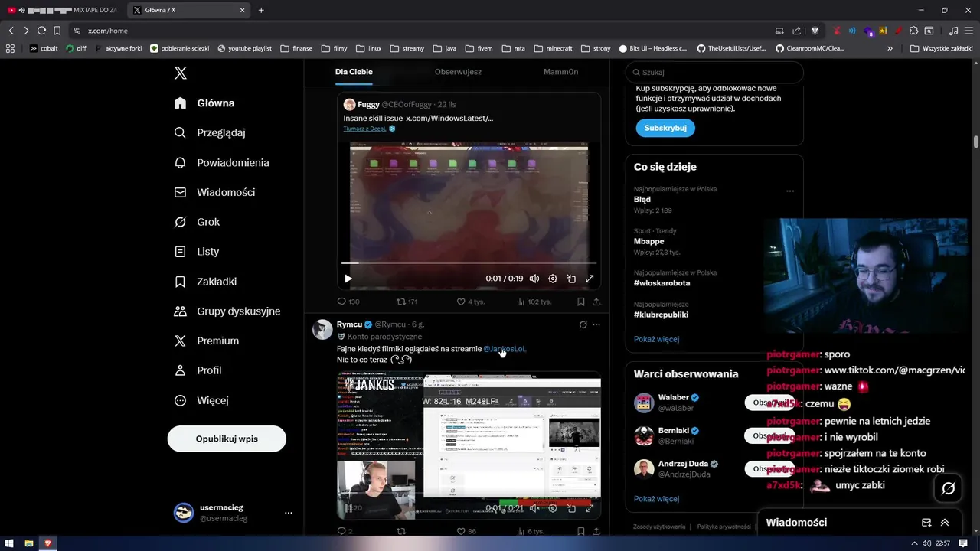Open Przeglądaj explore section

pyautogui.click(x=210, y=132)
